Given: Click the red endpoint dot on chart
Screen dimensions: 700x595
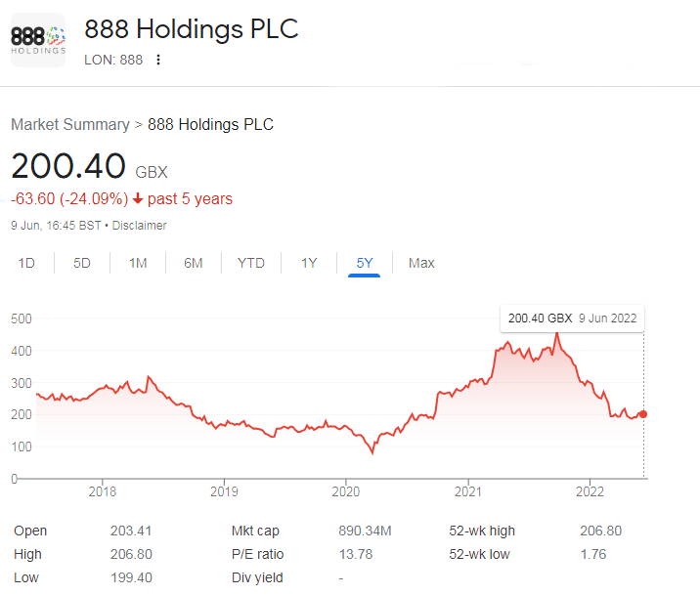Looking at the screenshot, I should tap(642, 414).
